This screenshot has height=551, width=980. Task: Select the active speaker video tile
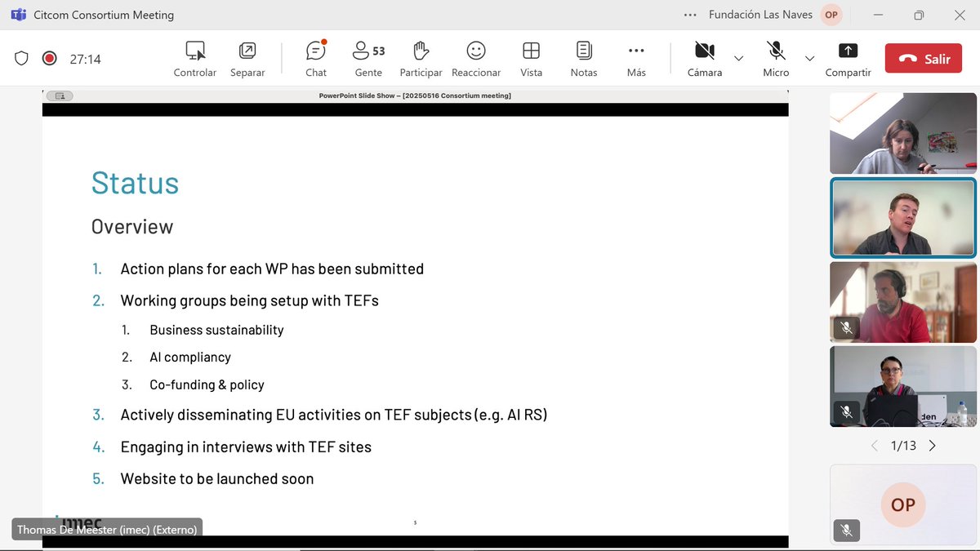(x=902, y=217)
